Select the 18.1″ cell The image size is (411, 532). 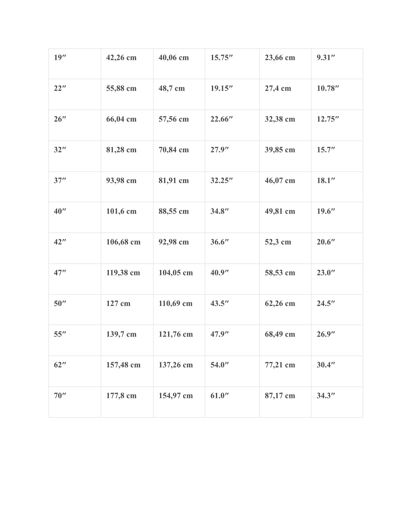tap(337, 187)
